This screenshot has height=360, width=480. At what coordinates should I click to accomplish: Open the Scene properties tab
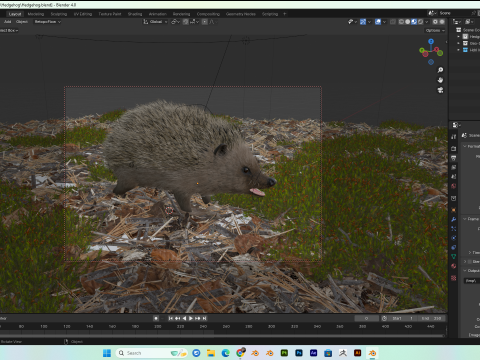tap(453, 177)
